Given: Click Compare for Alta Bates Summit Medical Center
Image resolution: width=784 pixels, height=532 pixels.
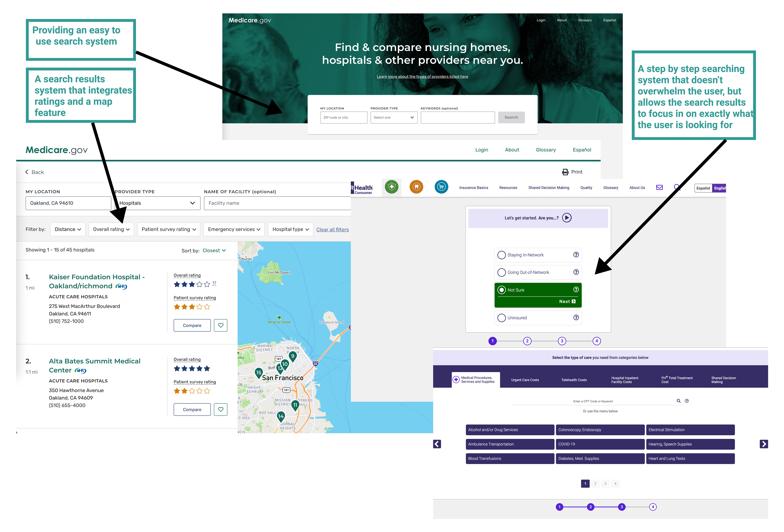Looking at the screenshot, I should tap(192, 409).
